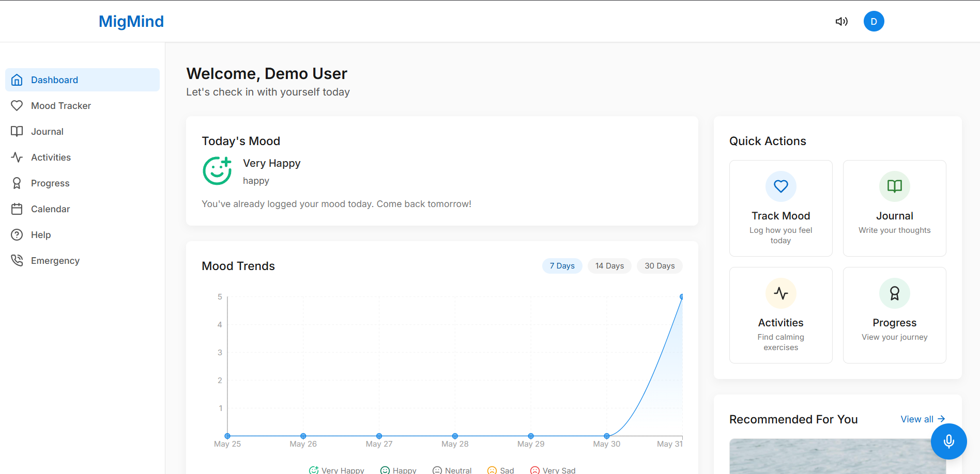Viewport: 980px width, 474px height.
Task: Click the Calendar icon in sidebar
Action: click(17, 209)
